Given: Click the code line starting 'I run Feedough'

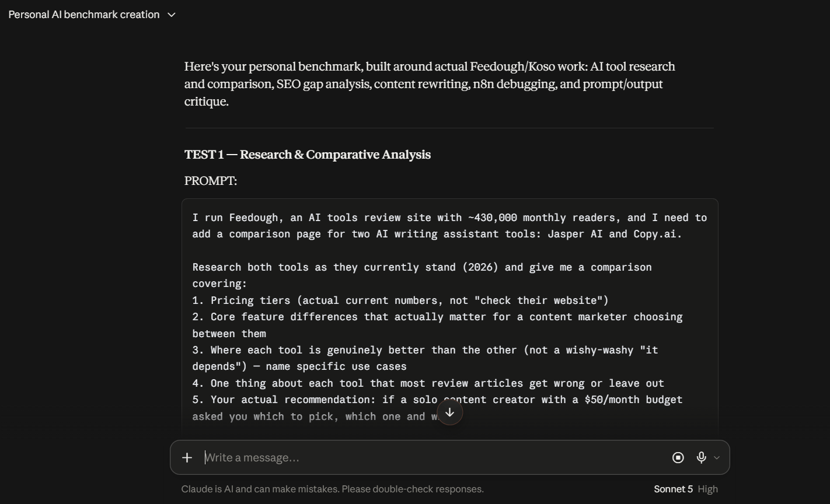Looking at the screenshot, I should coord(449,226).
